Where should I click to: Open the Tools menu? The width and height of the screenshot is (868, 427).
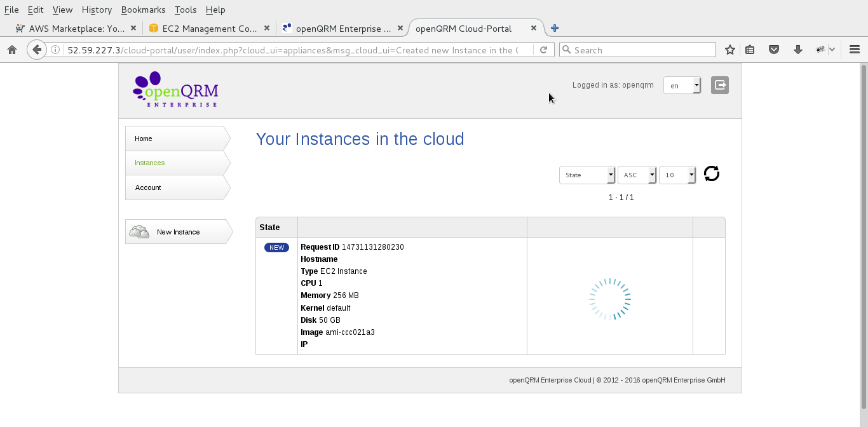click(186, 10)
